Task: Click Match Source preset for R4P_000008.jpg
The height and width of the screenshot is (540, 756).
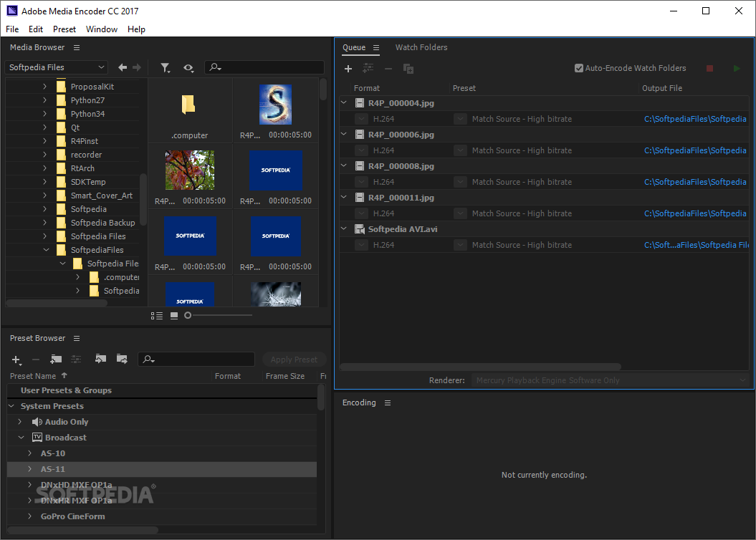Action: point(522,182)
